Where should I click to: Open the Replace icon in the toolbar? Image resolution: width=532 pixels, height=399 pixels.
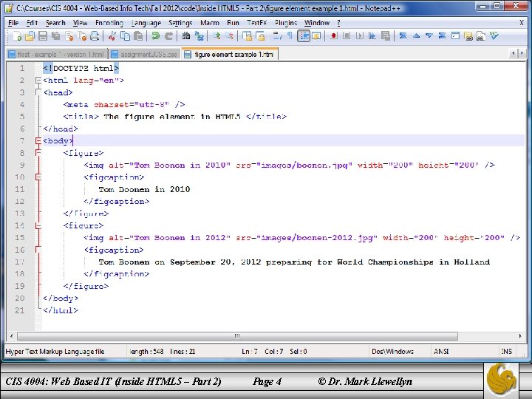point(199,35)
